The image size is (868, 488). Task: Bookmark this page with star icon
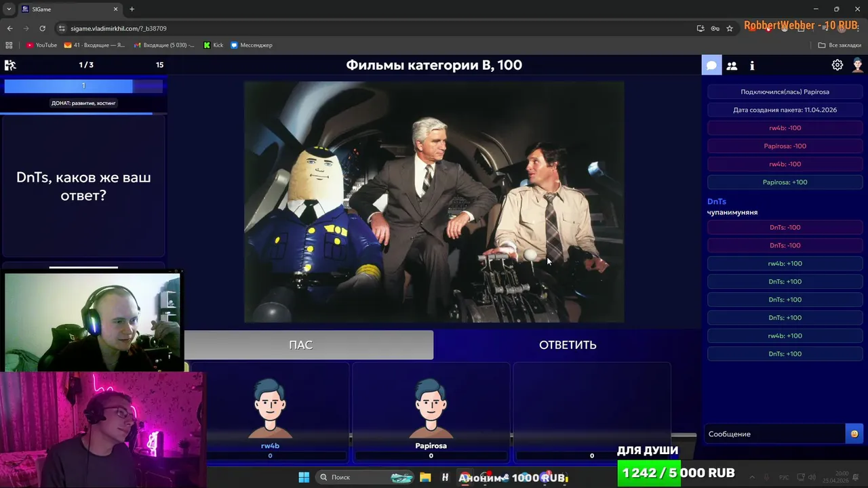pos(730,28)
